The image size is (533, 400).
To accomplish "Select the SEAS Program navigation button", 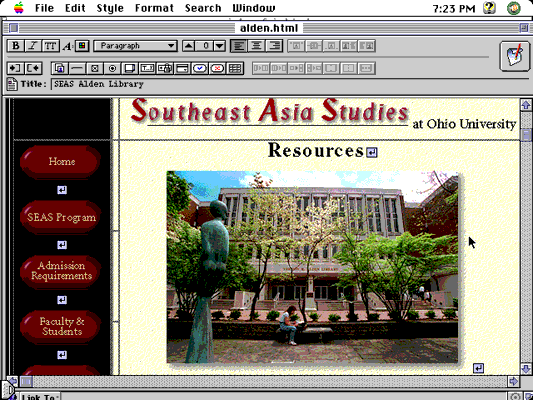I will click(x=61, y=218).
